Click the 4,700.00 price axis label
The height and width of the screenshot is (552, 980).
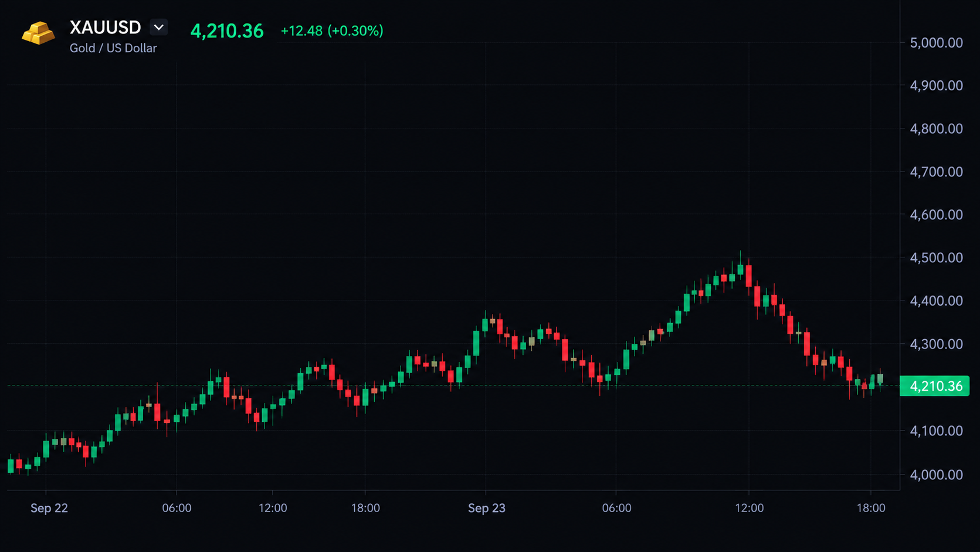pyautogui.click(x=936, y=172)
